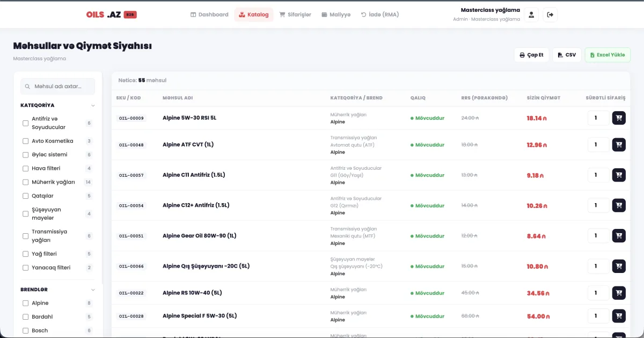Add Alpine RS 10W-40 (5L) to cart

click(x=619, y=293)
